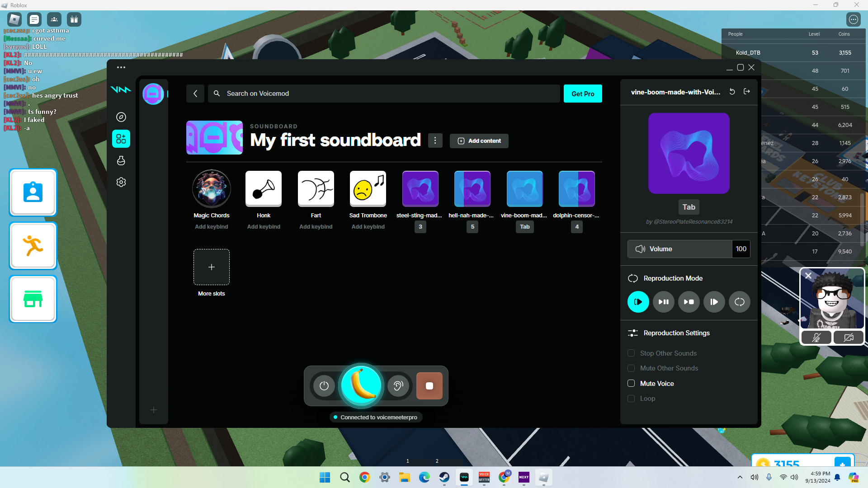Go back using the left arrow button
Screen dimensions: 868x488
coord(195,94)
